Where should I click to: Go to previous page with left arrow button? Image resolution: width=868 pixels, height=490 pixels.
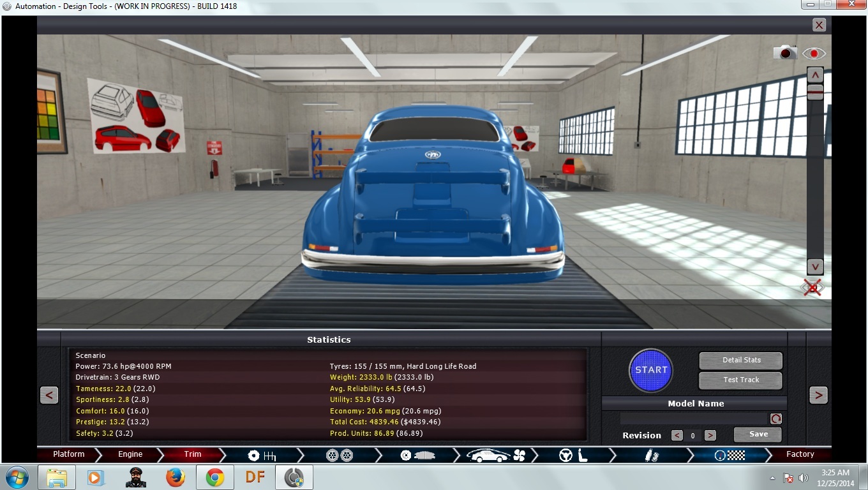(49, 395)
